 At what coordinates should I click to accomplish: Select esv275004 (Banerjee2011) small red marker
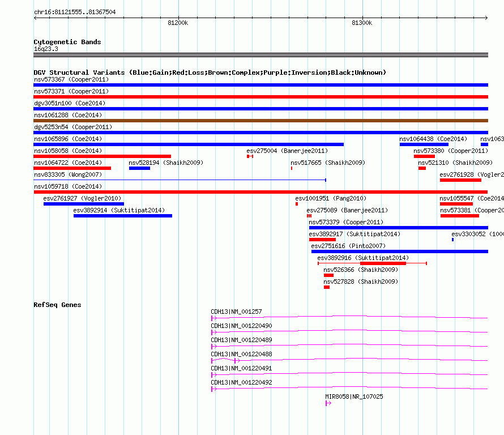click(x=250, y=156)
